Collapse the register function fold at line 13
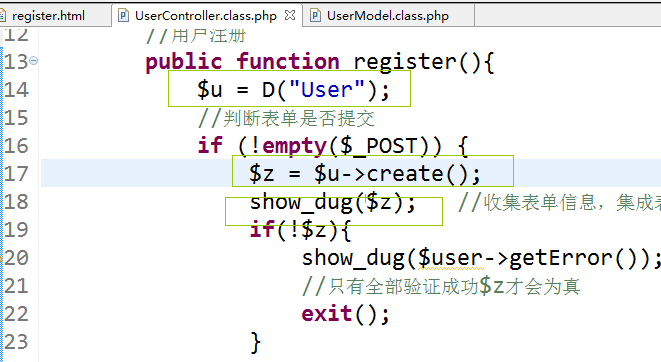The width and height of the screenshot is (661, 362). [x=33, y=61]
